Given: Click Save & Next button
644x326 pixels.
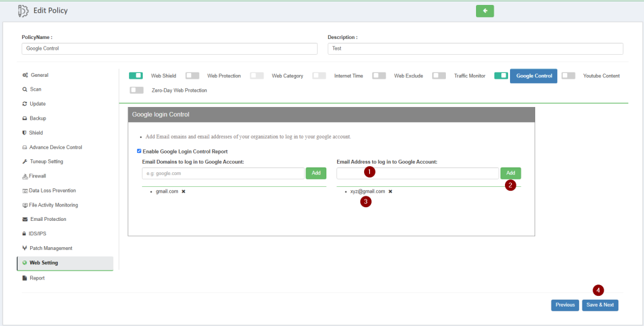Looking at the screenshot, I should (x=600, y=305).
